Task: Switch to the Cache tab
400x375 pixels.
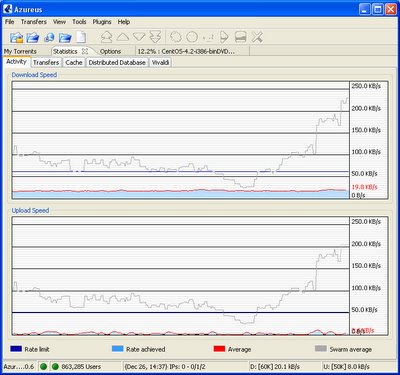Action: point(74,62)
